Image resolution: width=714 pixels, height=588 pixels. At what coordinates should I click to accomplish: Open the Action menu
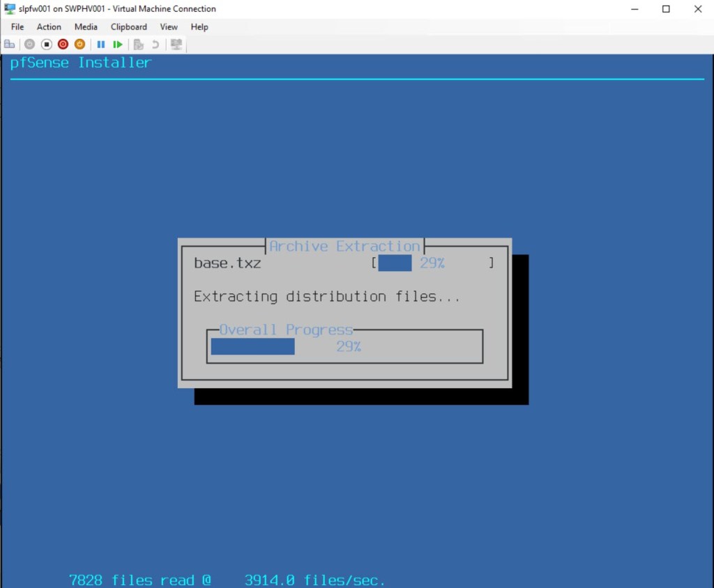(x=49, y=26)
